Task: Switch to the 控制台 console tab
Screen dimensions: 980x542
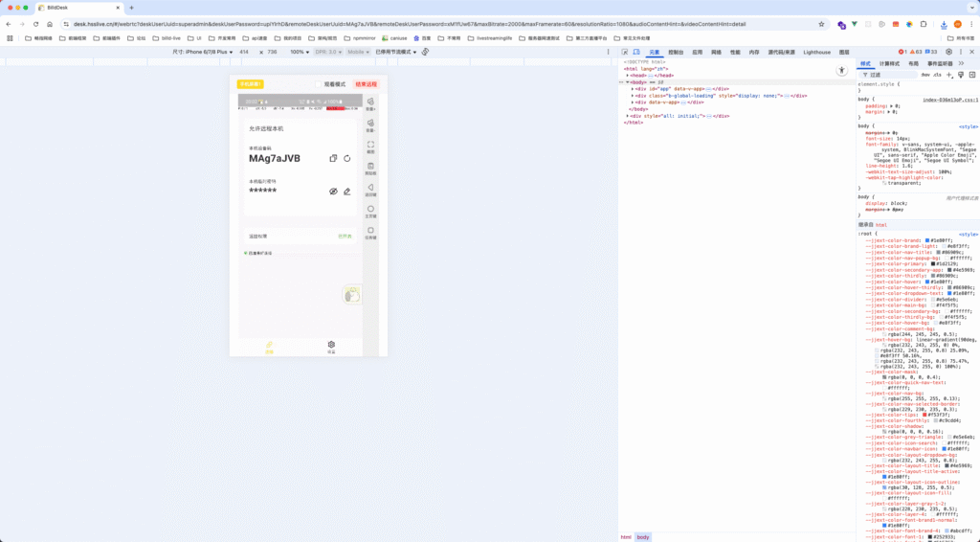Action: coord(676,52)
